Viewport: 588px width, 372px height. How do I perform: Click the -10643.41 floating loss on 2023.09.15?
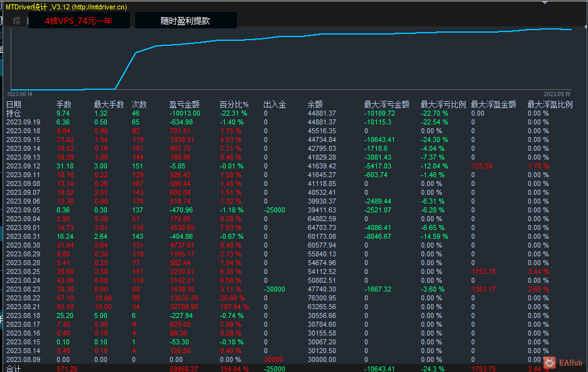point(379,140)
